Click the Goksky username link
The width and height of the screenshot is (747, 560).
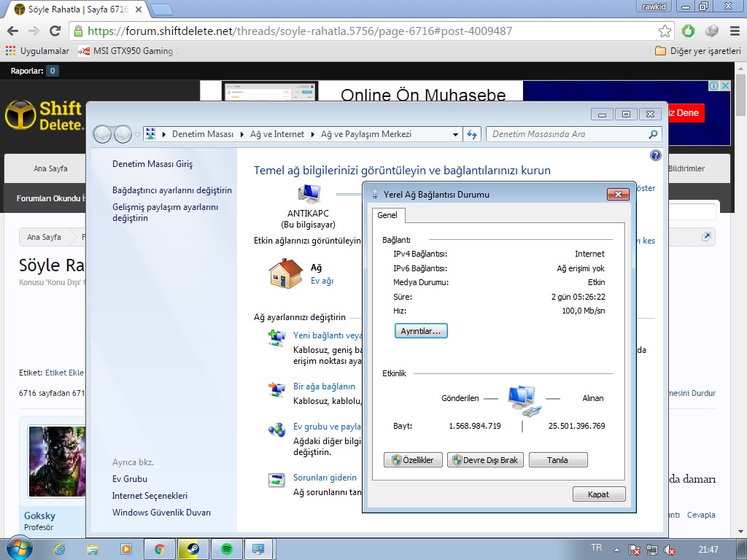tap(39, 516)
